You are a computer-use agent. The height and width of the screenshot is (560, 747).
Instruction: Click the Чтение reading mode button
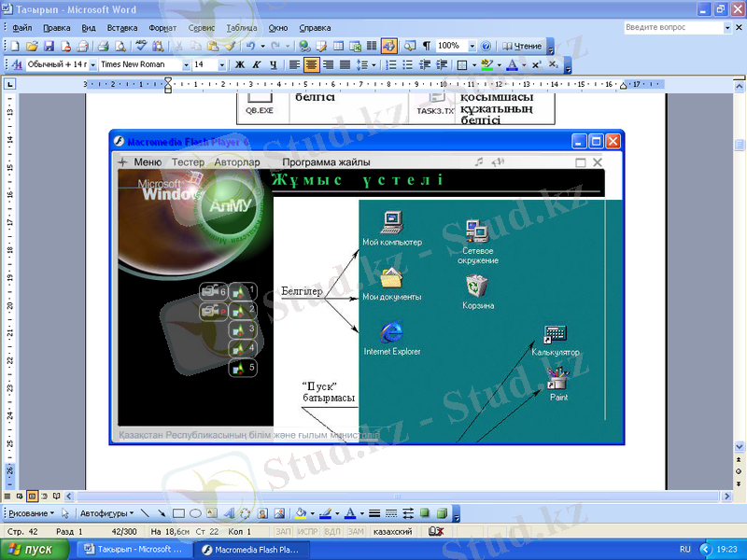point(522,46)
